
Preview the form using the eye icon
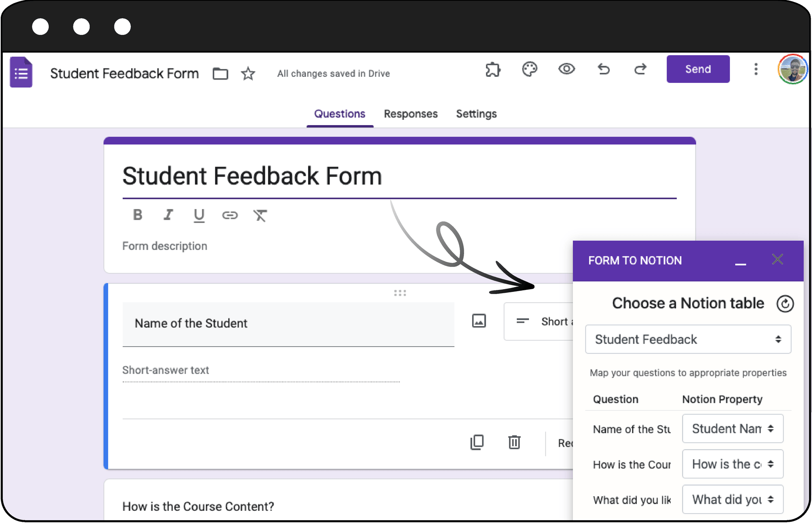(x=567, y=69)
